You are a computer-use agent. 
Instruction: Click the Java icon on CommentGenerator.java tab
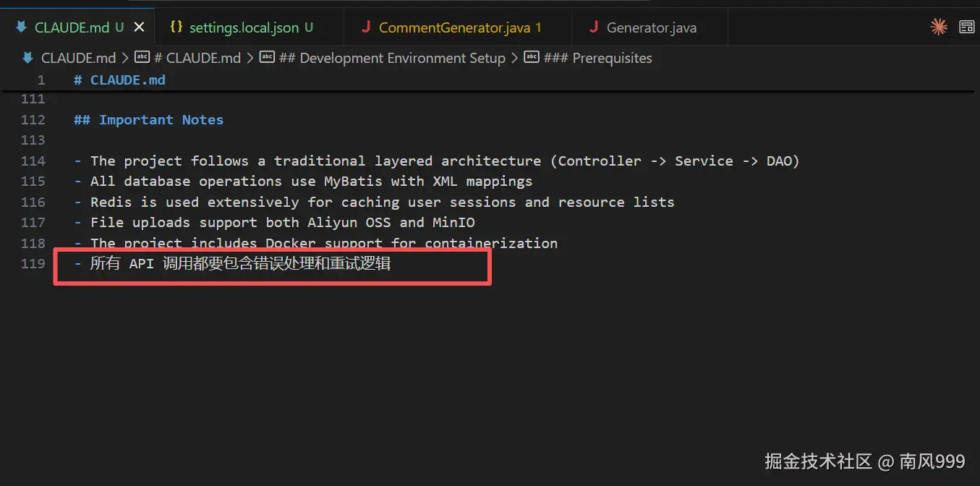click(x=366, y=27)
